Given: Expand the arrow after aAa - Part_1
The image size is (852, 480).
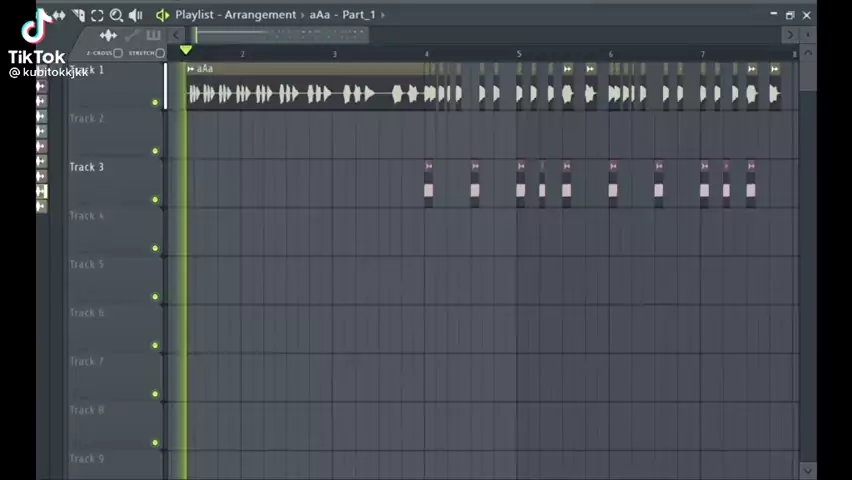Looking at the screenshot, I should coord(383,15).
